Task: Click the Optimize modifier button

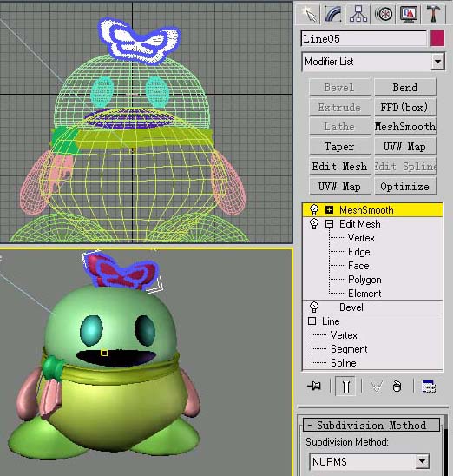Action: (405, 187)
